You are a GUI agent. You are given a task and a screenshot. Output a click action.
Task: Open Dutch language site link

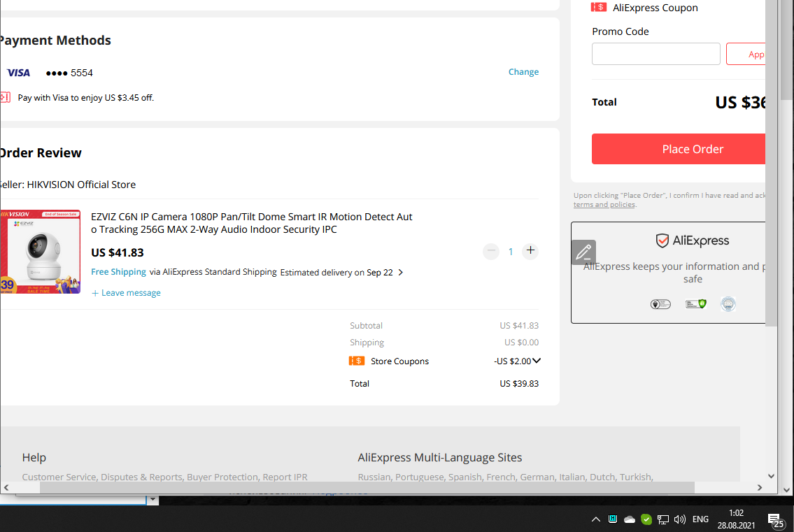(602, 477)
